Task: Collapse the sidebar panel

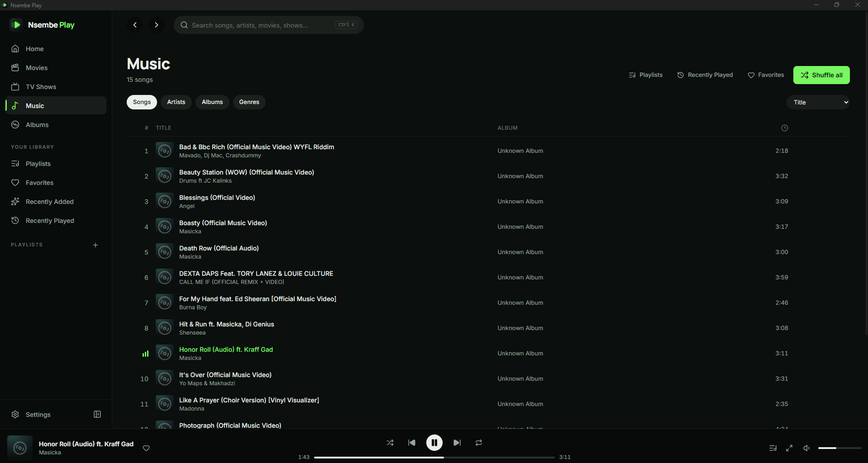Action: 97,415
